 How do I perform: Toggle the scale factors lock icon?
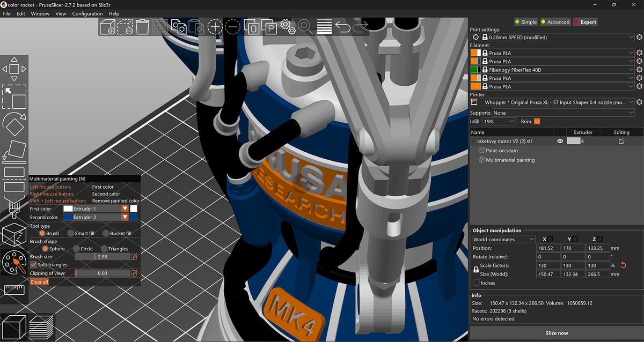coord(475,270)
